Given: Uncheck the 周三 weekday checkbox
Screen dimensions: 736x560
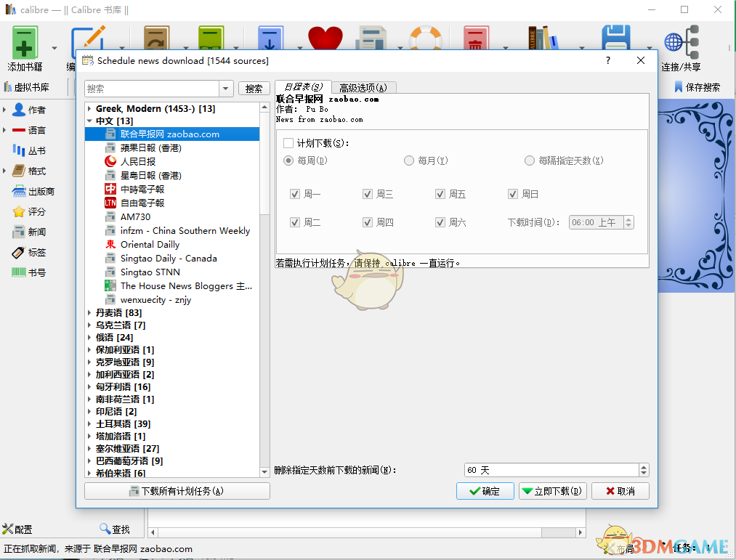Looking at the screenshot, I should [x=368, y=194].
